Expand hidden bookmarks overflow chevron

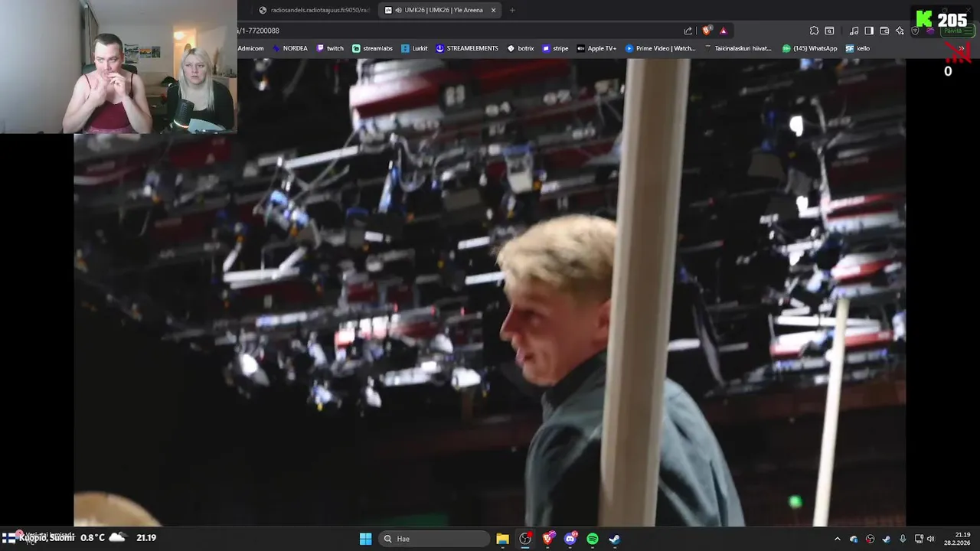pyautogui.click(x=962, y=48)
